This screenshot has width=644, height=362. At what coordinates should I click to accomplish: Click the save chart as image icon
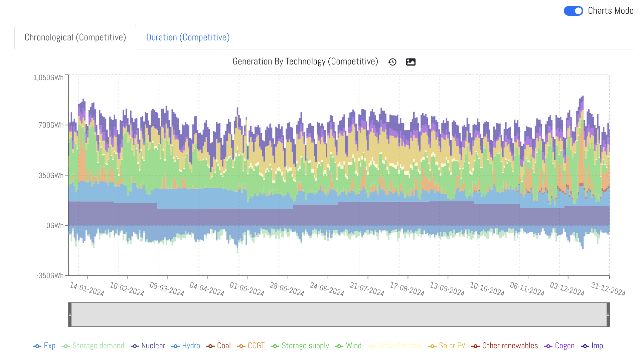click(x=411, y=62)
